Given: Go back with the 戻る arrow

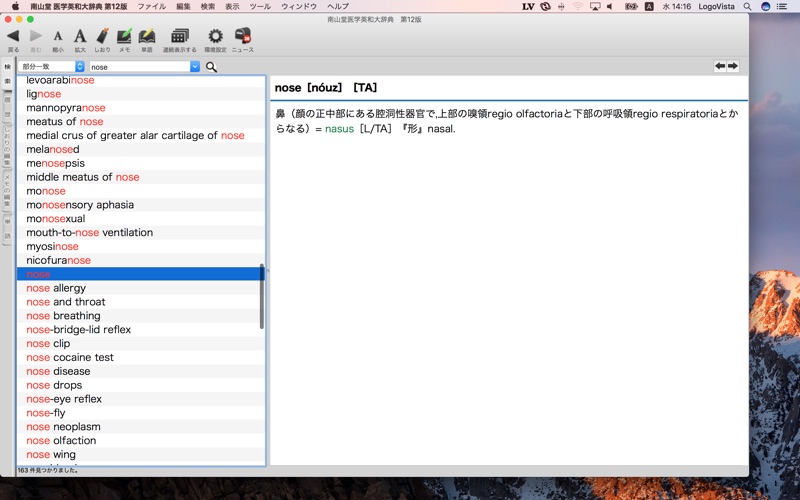Looking at the screenshot, I should (13, 36).
